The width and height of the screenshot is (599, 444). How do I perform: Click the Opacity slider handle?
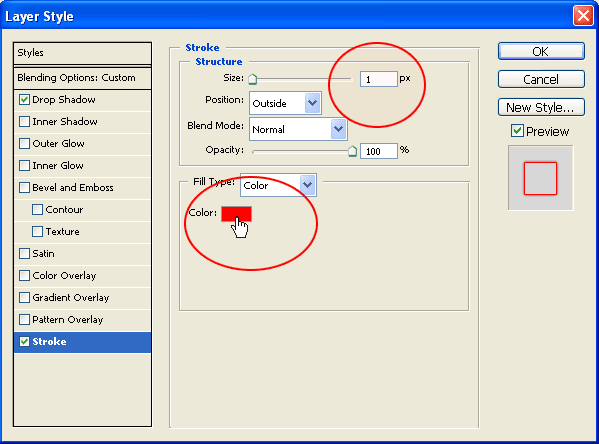pos(352,151)
